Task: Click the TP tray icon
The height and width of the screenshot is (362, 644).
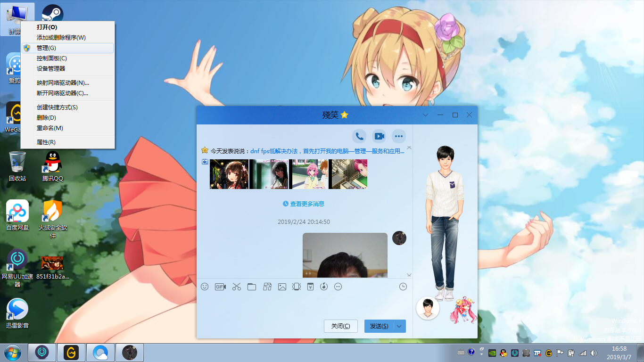Action: point(537,353)
